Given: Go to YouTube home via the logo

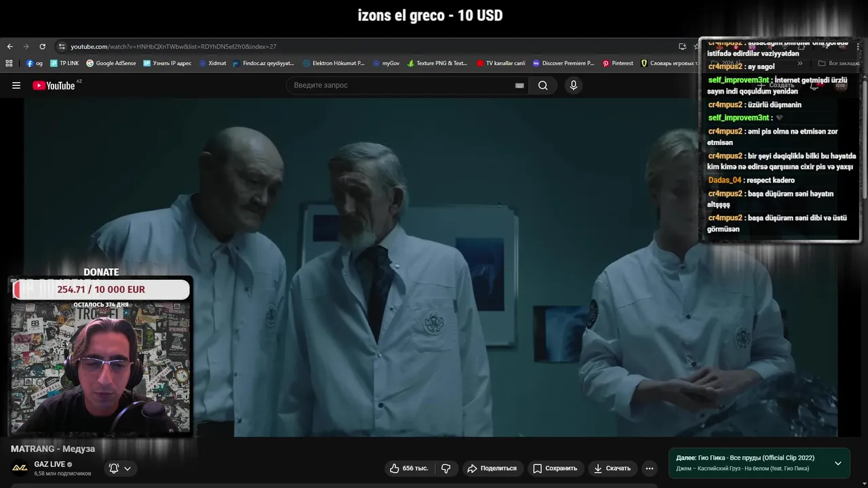Looking at the screenshot, I should tap(54, 85).
